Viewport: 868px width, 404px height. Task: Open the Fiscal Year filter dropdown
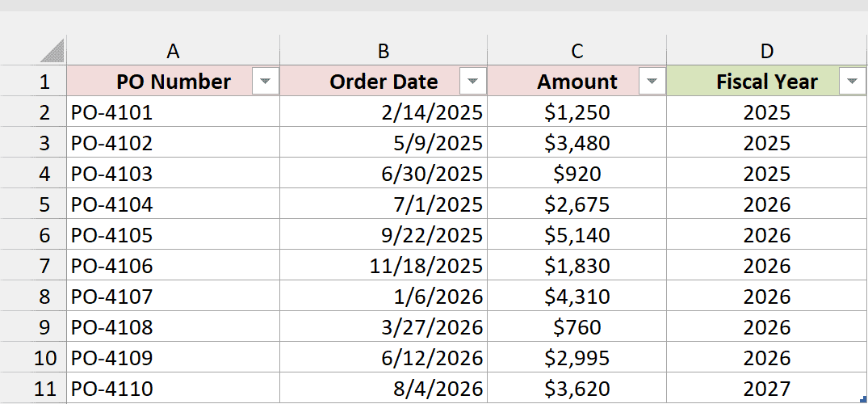pyautogui.click(x=853, y=82)
